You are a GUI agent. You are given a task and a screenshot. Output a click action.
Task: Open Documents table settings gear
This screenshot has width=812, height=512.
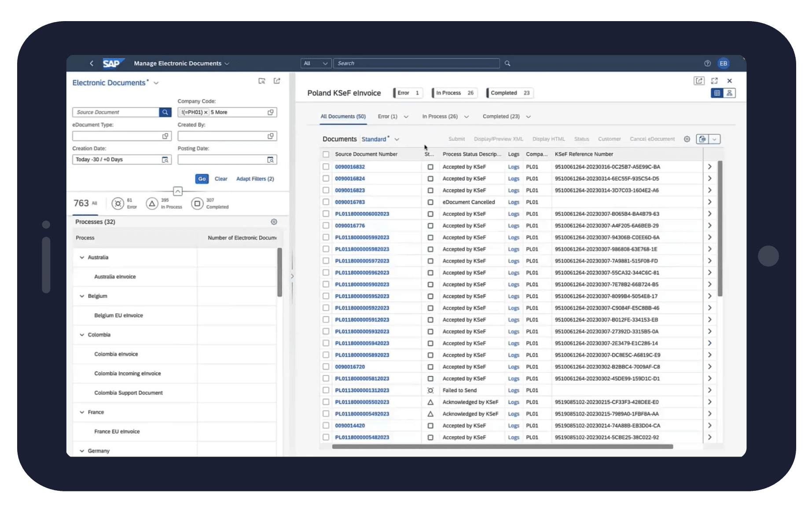[687, 139]
